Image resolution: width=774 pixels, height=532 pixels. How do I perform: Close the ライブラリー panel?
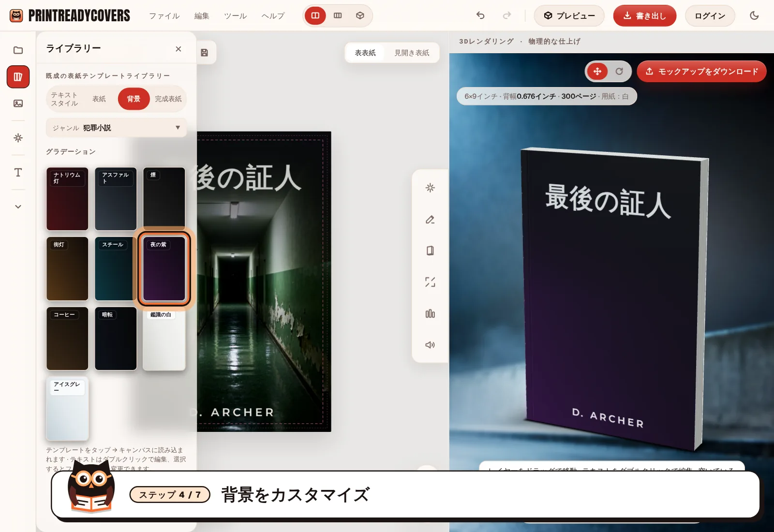click(x=179, y=49)
